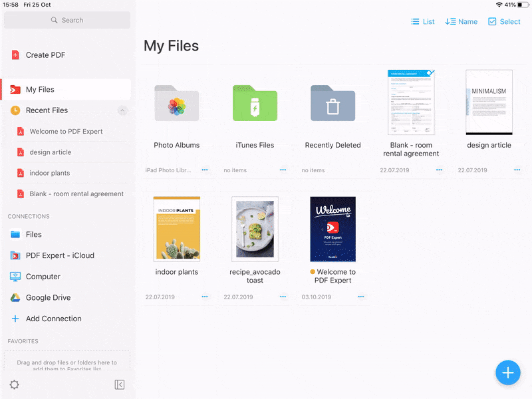
Task: Collapse the Recent Files section
Action: 122,110
